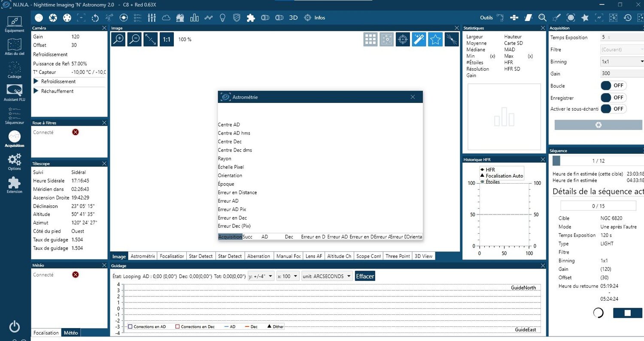
Task: Open the unit: ARCSECONDS dropdown
Action: [x=327, y=276]
